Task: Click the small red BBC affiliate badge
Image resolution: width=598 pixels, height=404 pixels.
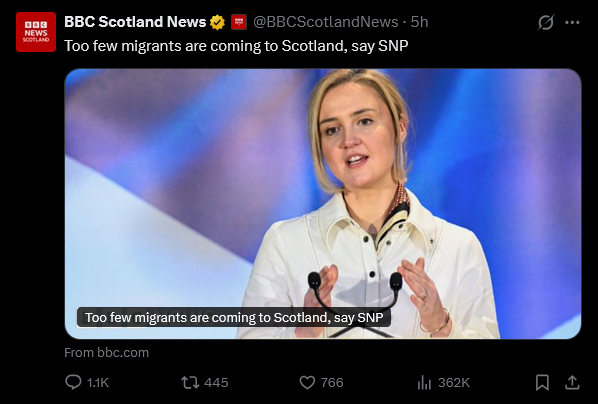Action: click(239, 22)
